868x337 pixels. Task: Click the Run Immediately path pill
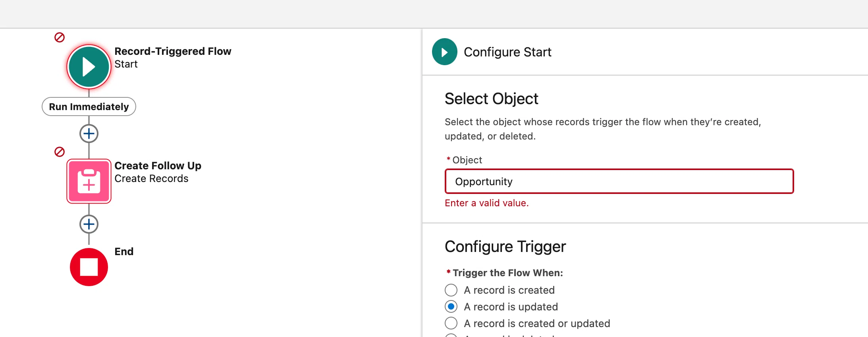(89, 107)
